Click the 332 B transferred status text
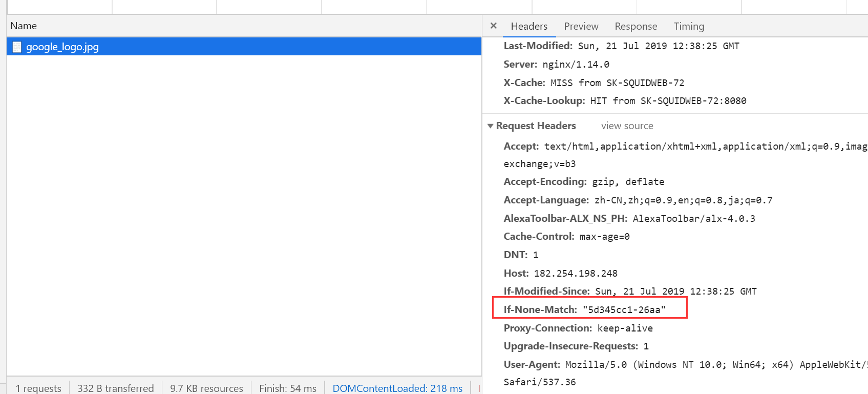The width and height of the screenshot is (868, 394). 116,388
